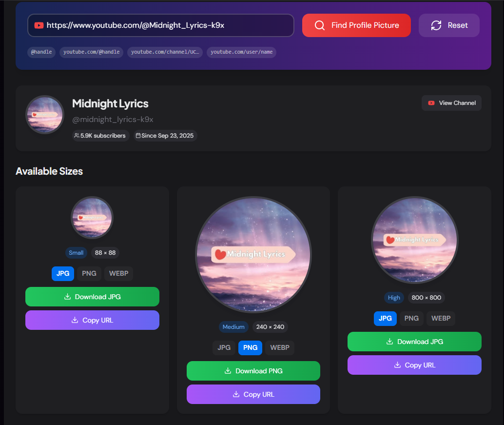Click the 240 × 240 dimension badge

click(x=270, y=327)
